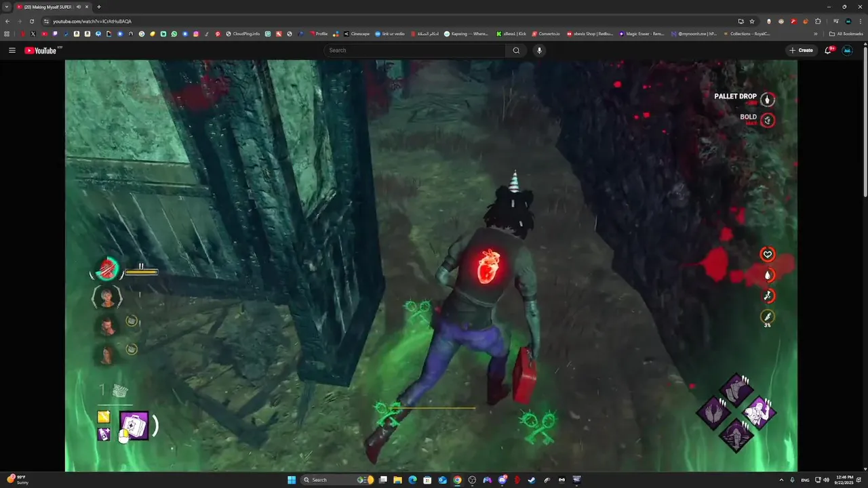Click the video player to pause
Screen dimensions: 868x488
pyautogui.click(x=431, y=265)
